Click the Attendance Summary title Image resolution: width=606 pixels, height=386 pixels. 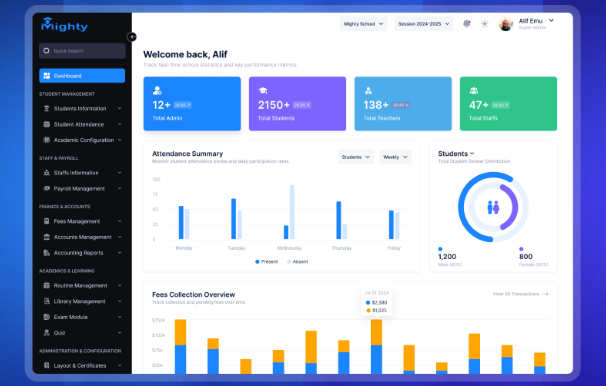coord(187,153)
